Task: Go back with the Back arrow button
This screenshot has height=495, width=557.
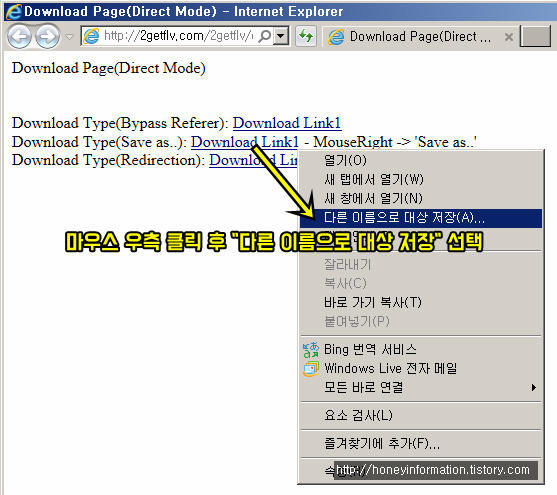Action: 19,36
